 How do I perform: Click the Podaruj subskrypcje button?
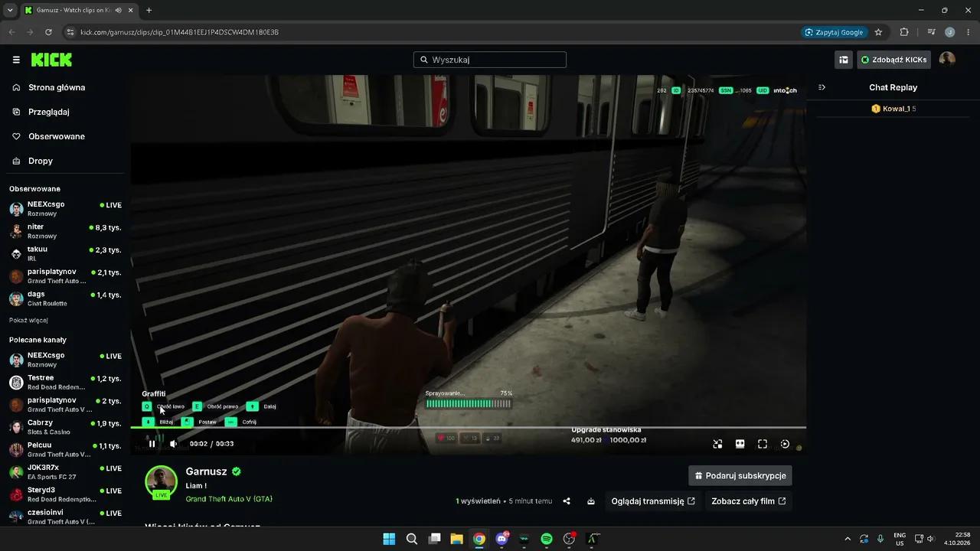[x=740, y=475]
